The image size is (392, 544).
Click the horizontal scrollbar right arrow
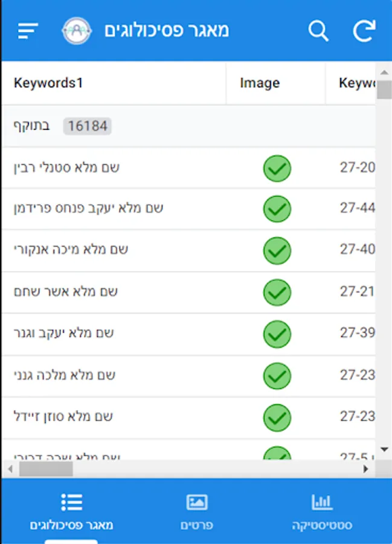click(365, 468)
